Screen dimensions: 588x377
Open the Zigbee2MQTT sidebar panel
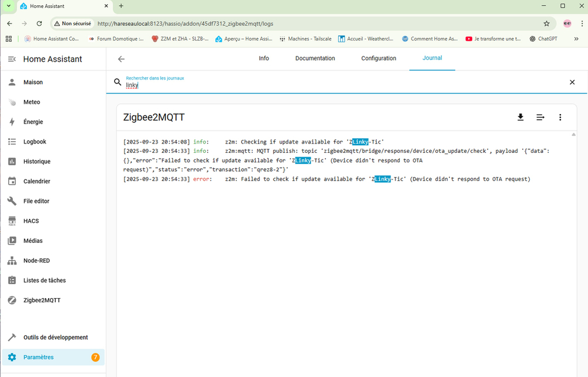tap(54, 301)
